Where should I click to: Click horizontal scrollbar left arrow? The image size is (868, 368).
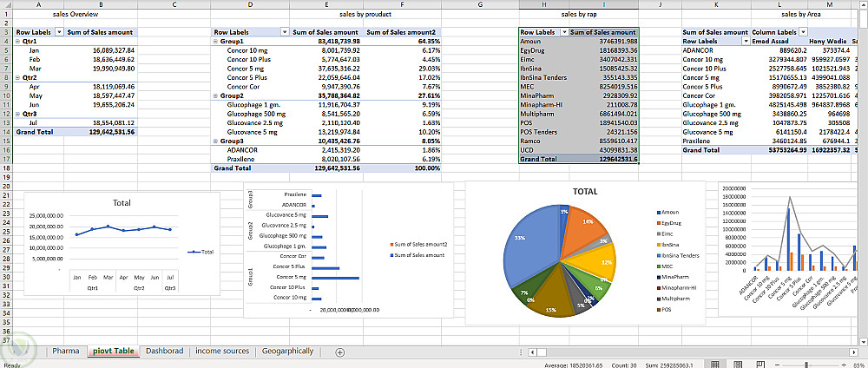click(x=532, y=352)
